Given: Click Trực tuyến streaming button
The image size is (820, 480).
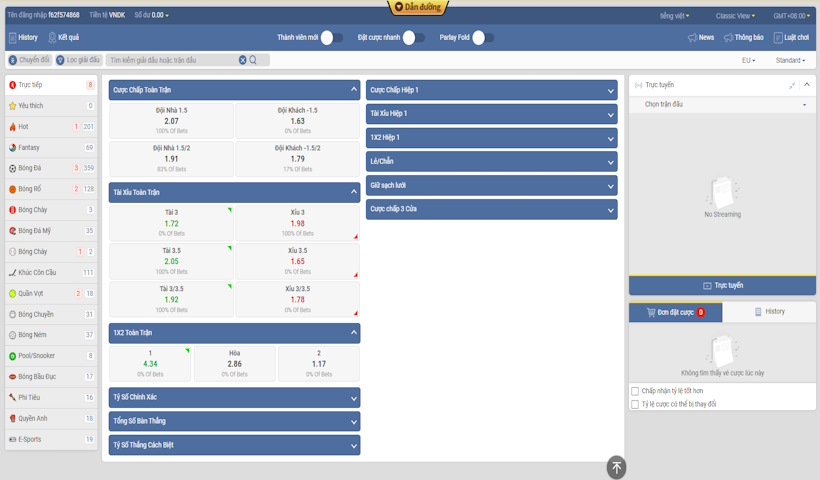Looking at the screenshot, I should click(x=722, y=285).
